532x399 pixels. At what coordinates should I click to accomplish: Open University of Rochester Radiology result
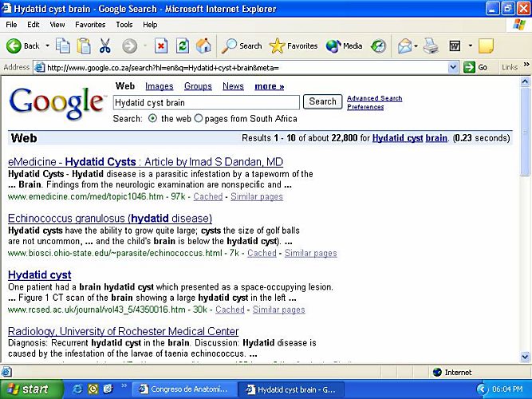pos(124,331)
